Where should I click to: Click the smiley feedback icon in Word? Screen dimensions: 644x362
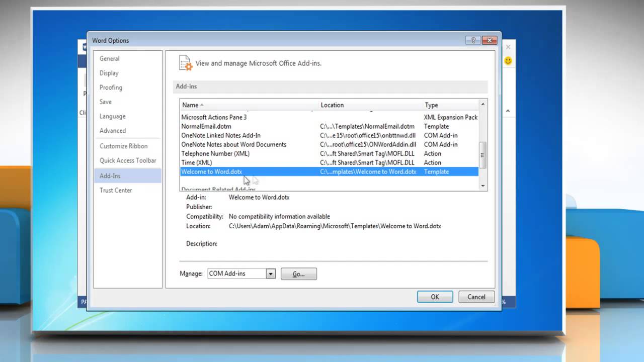point(508,61)
